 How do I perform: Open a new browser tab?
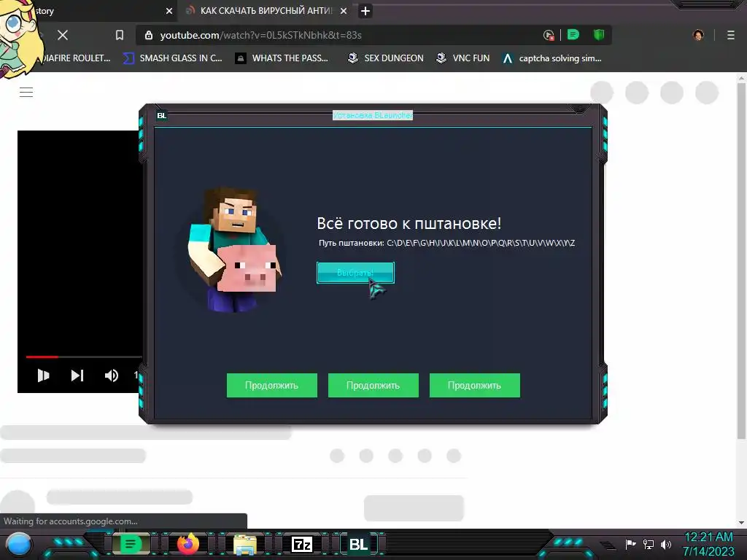[x=365, y=11]
